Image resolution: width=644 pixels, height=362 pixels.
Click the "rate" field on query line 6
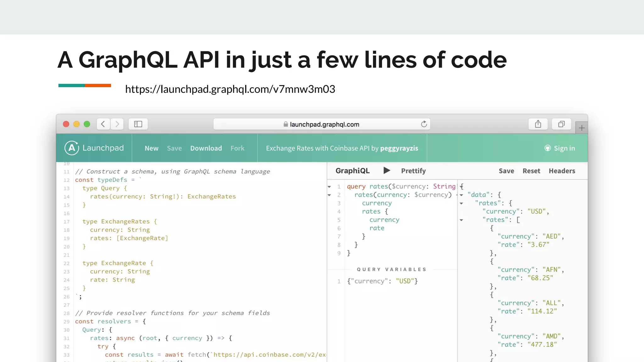377,228
